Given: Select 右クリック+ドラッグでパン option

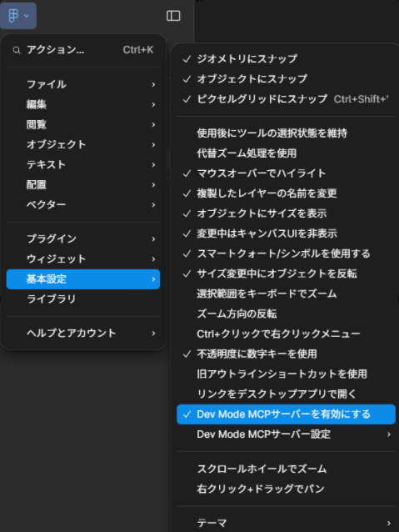Looking at the screenshot, I should pyautogui.click(x=286, y=489).
